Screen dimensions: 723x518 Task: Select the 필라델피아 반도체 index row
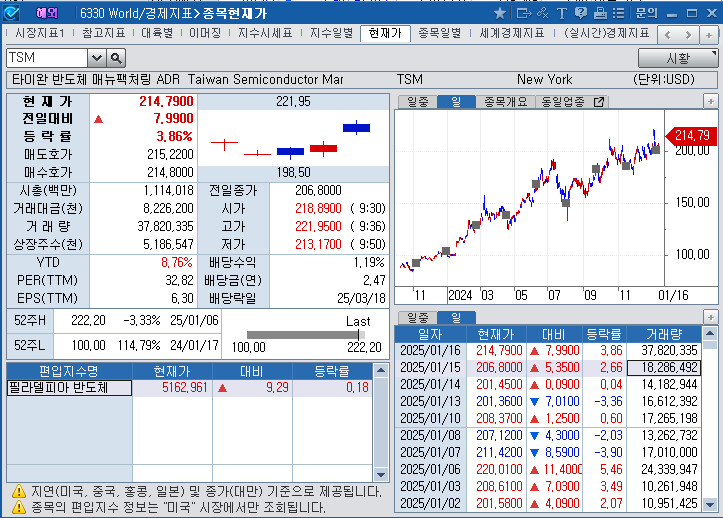[x=190, y=388]
